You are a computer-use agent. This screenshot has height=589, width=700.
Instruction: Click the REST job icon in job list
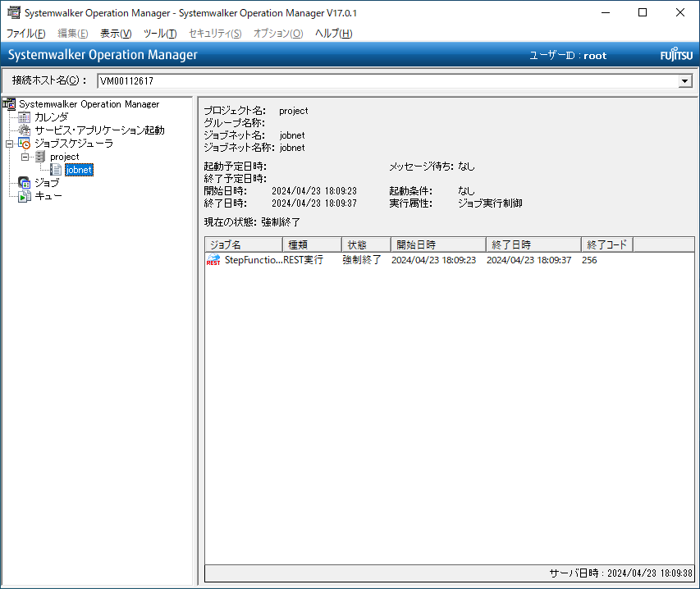click(x=213, y=260)
